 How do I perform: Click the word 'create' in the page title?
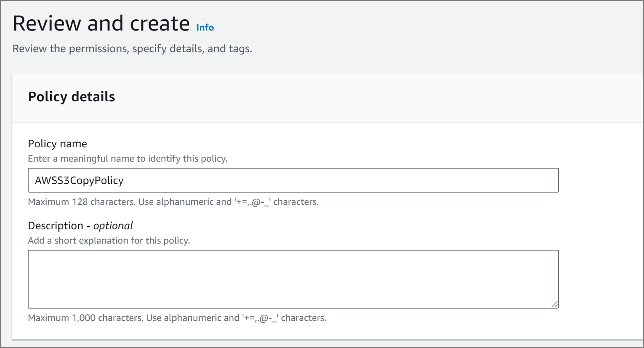click(160, 24)
